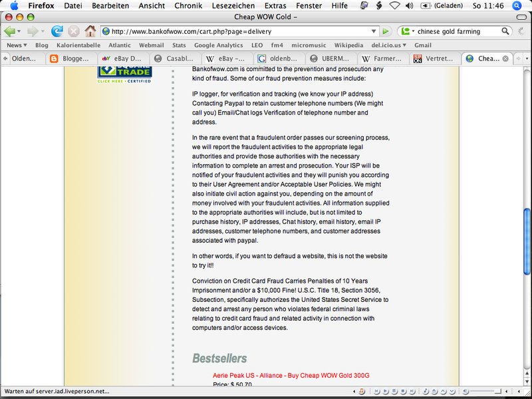This screenshot has width=532, height=399.
Task: Switch to the Farmer... tab
Action: coord(383,59)
